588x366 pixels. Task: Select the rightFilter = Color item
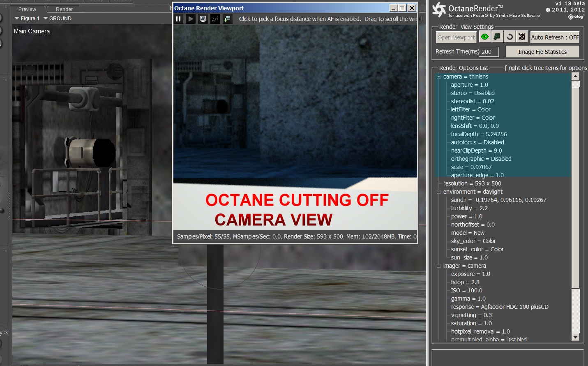tap(473, 118)
